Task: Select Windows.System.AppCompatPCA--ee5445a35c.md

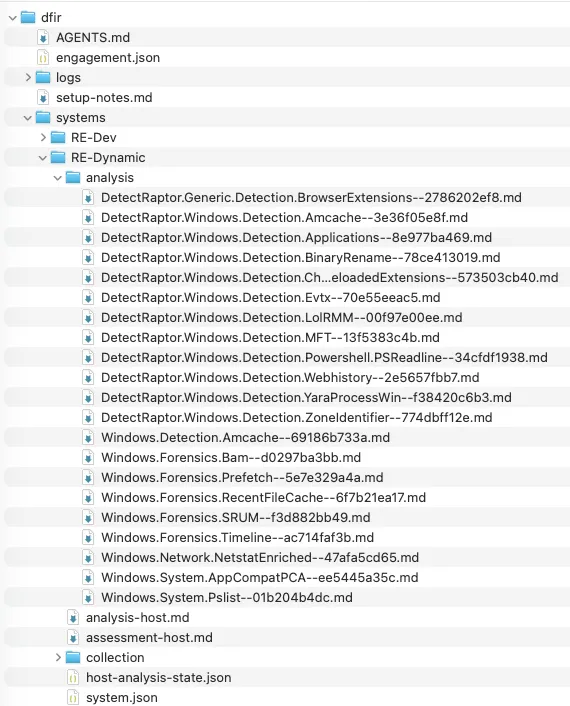Action: 259,578
